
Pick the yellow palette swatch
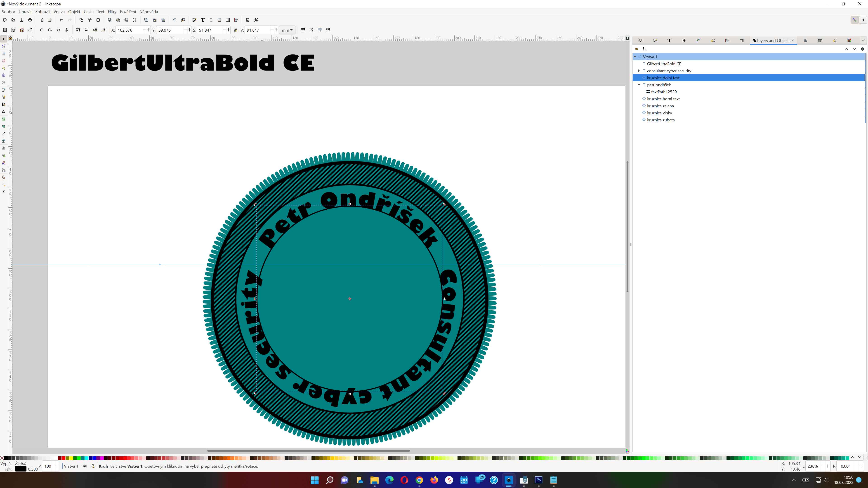point(71,458)
